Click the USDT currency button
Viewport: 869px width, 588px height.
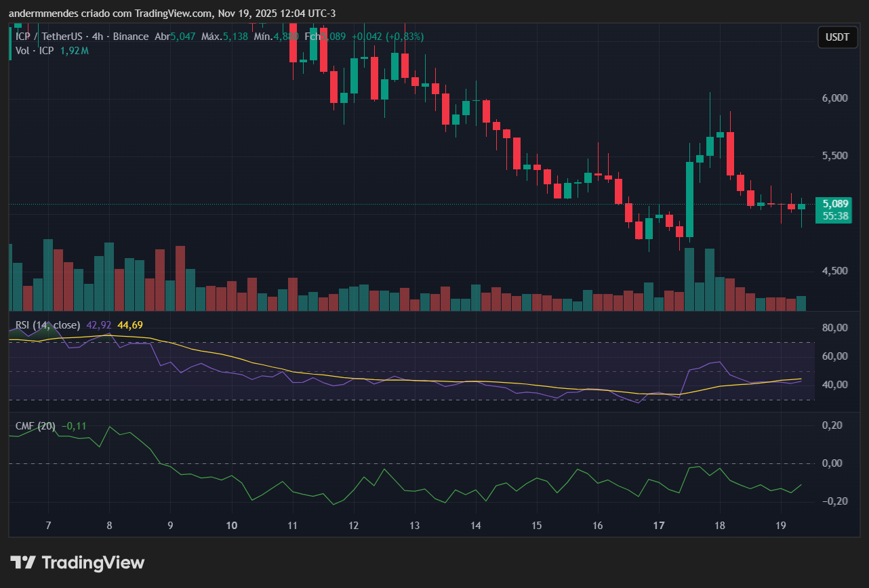[837, 37]
